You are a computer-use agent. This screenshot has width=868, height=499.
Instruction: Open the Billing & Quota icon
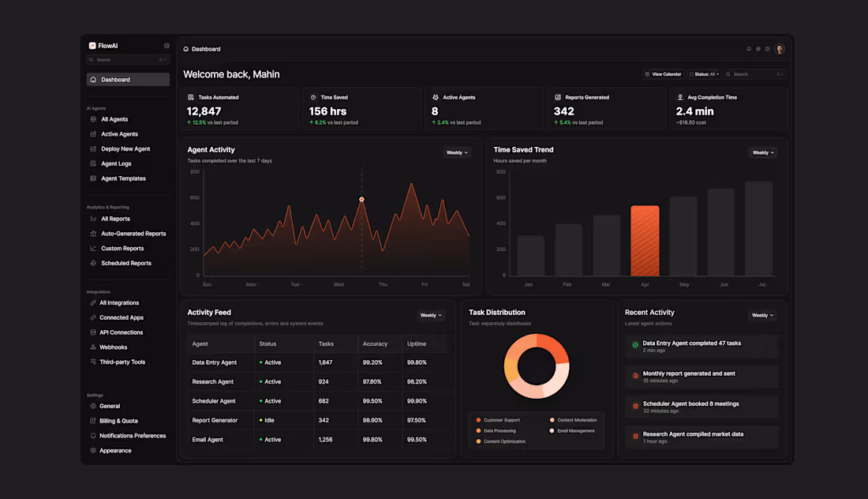tap(95, 420)
